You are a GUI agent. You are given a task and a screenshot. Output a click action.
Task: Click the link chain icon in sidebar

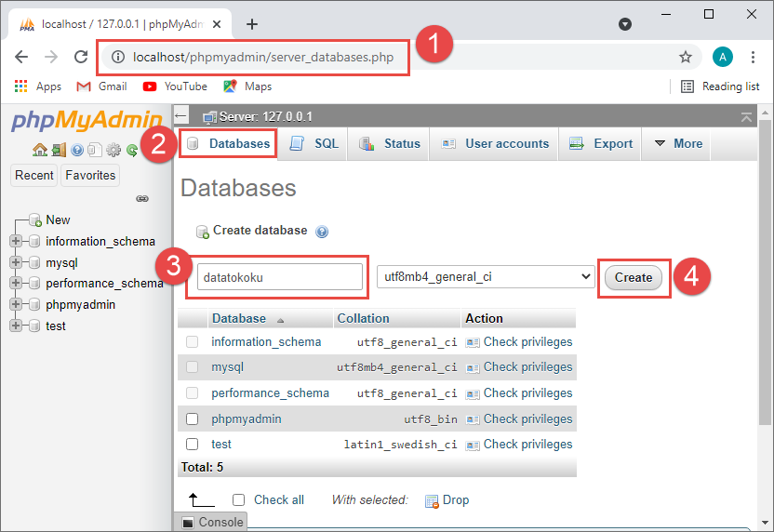[x=142, y=198]
